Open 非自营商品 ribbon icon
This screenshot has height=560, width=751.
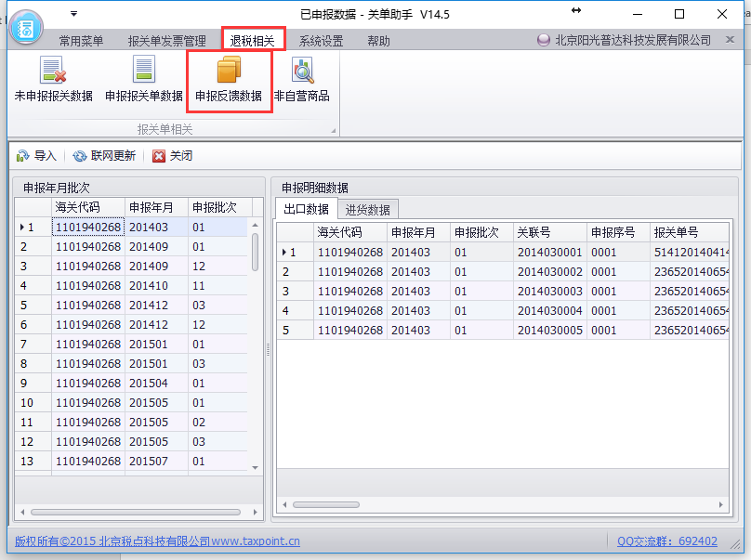point(301,80)
